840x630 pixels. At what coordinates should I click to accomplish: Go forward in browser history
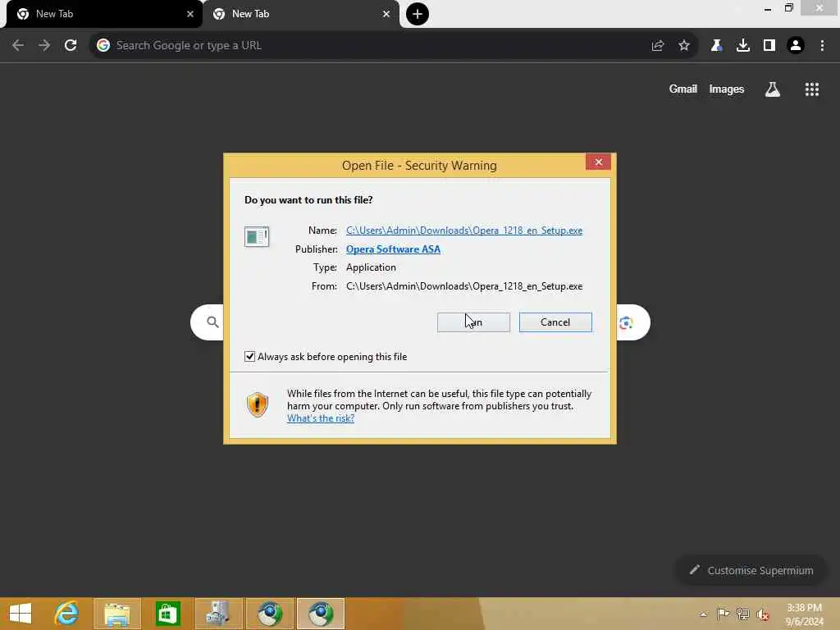(44, 46)
